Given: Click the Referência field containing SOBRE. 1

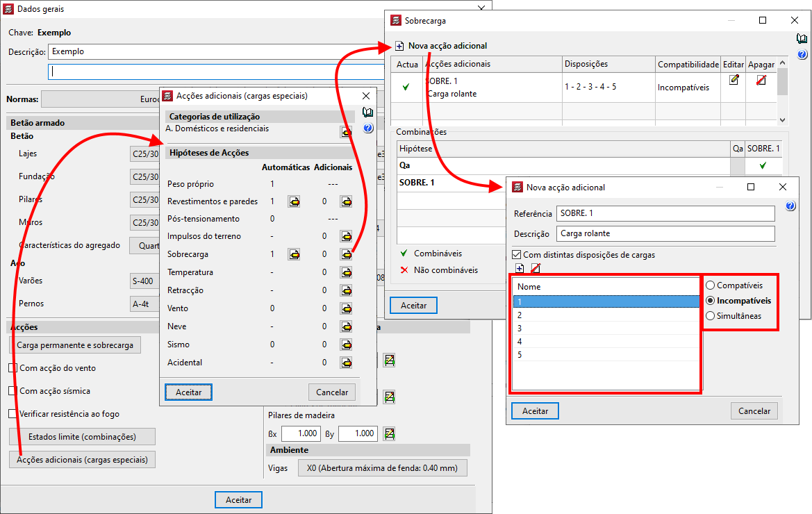Looking at the screenshot, I should click(x=665, y=213).
